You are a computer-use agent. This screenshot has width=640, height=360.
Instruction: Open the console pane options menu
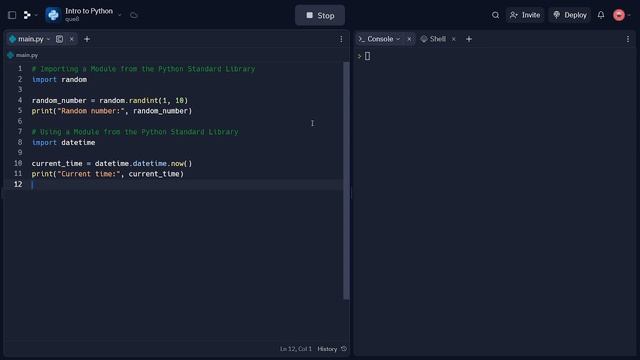[628, 39]
